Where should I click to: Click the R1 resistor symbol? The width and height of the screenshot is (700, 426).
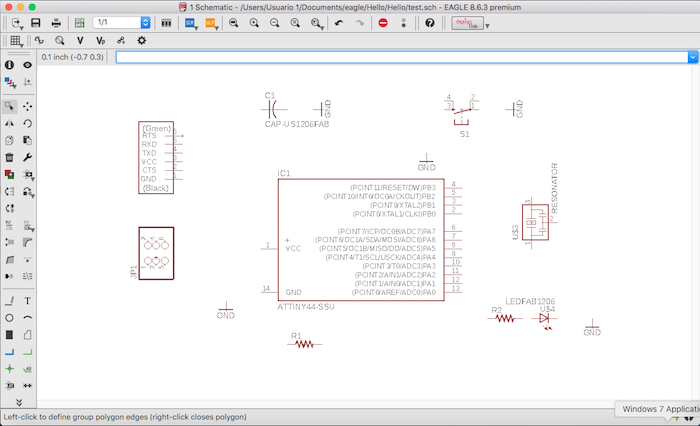[x=304, y=344]
